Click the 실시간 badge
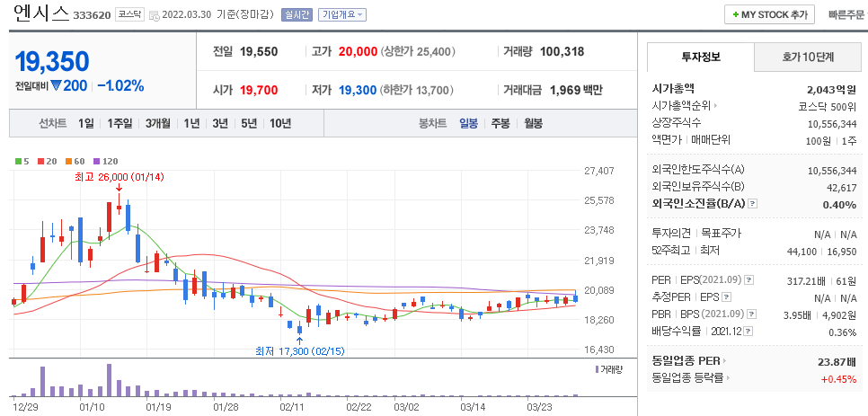This screenshot has height=416, width=868. click(297, 15)
